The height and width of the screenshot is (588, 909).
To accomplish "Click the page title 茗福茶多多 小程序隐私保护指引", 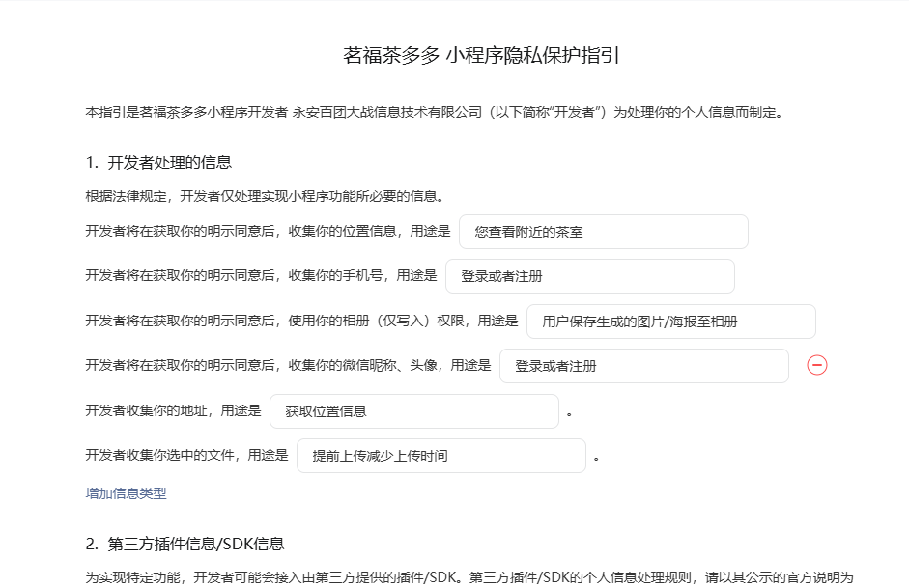I will click(481, 56).
